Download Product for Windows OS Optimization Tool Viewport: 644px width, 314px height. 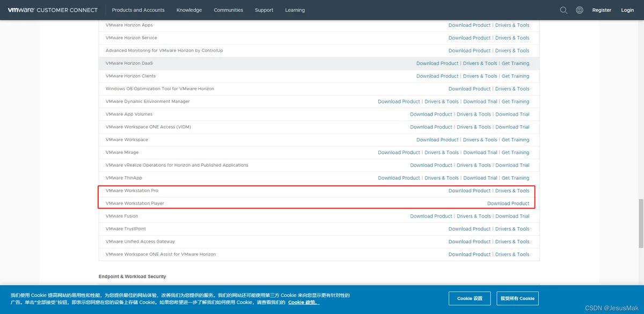tap(470, 89)
